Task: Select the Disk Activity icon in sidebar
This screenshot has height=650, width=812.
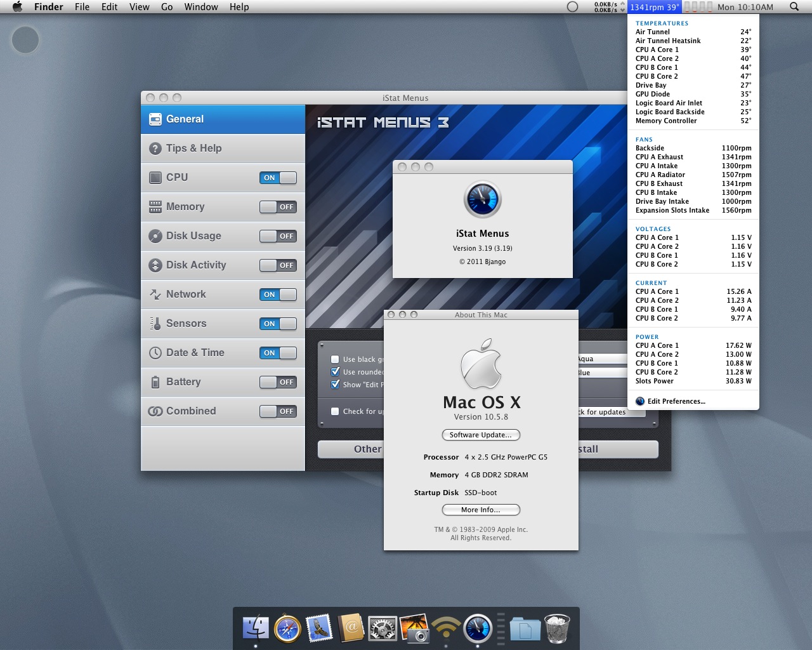Action: [x=155, y=265]
